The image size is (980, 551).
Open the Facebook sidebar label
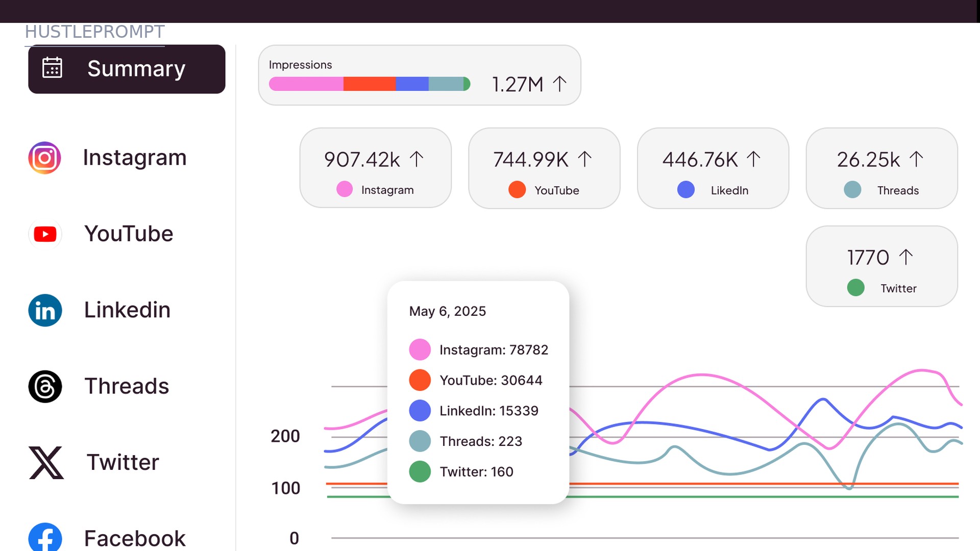(135, 539)
